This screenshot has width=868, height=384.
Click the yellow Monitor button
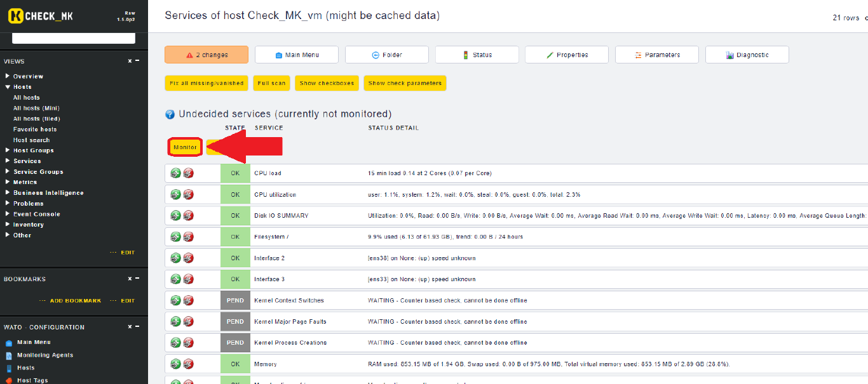[185, 147]
